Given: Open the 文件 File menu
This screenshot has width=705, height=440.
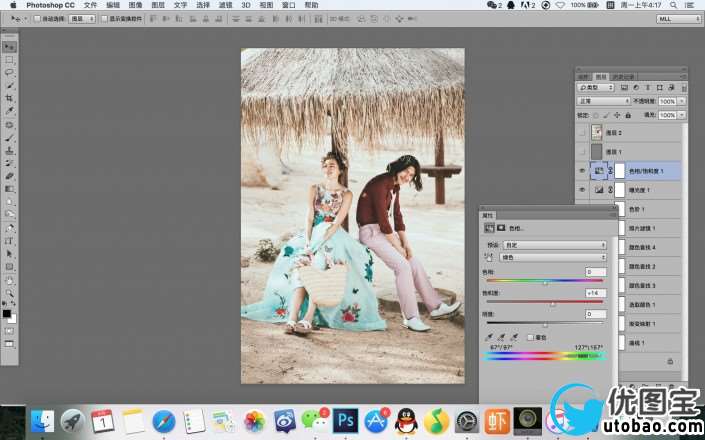Looking at the screenshot, I should pyautogui.click(x=90, y=5).
